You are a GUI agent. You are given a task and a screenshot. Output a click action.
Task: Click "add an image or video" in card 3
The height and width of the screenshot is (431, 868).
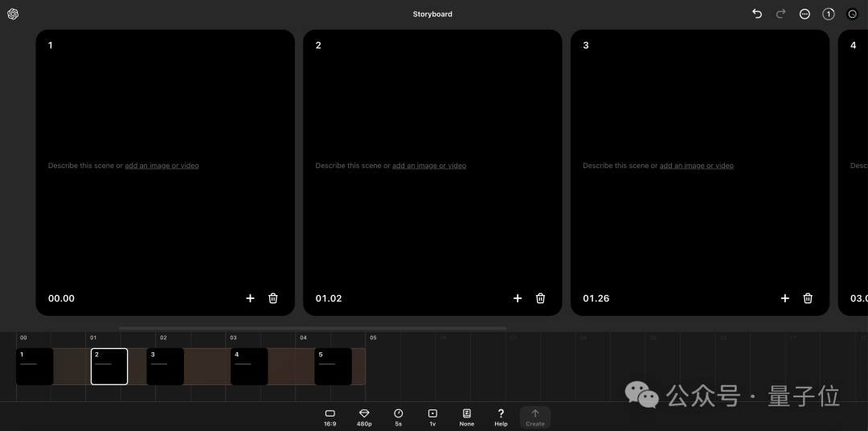pyautogui.click(x=696, y=166)
